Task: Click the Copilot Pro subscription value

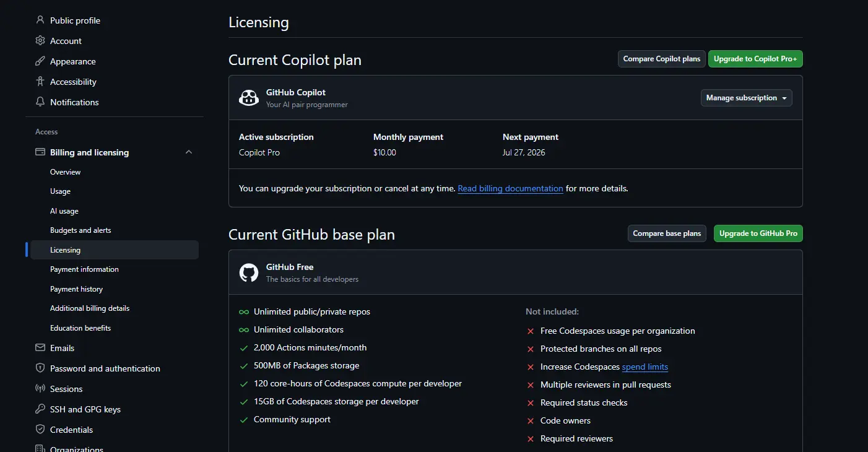Action: [x=259, y=152]
